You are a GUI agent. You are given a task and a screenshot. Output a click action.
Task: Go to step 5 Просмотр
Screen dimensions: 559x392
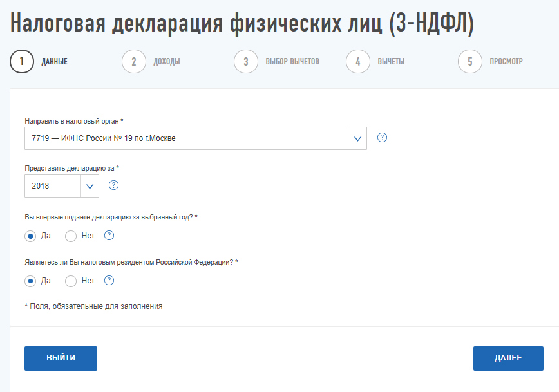point(491,61)
